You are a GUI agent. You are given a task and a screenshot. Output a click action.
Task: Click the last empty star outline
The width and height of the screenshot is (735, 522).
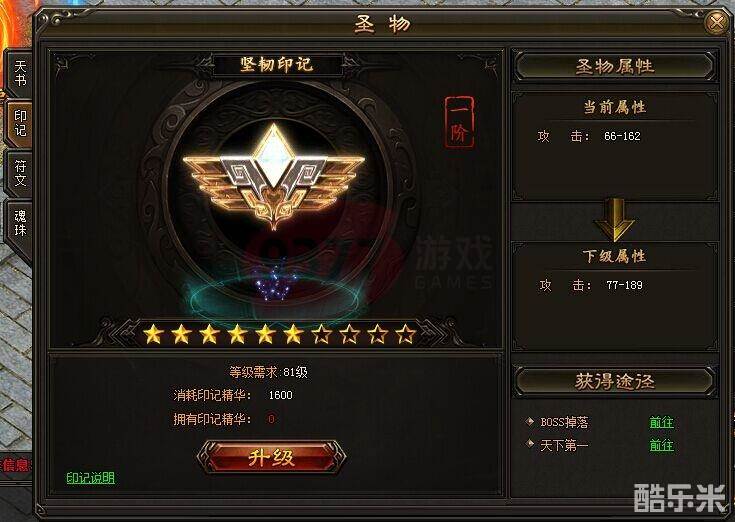[x=405, y=335]
